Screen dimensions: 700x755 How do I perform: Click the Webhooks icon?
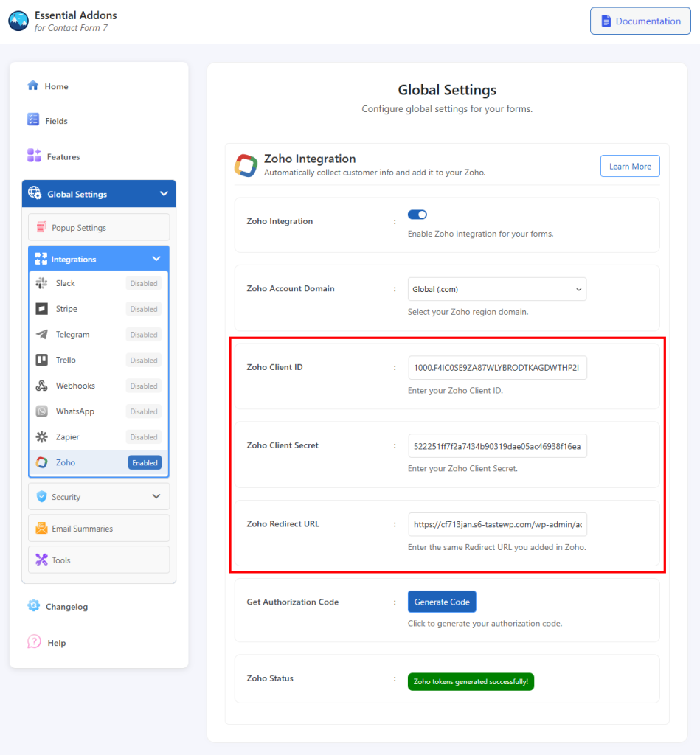click(x=42, y=385)
